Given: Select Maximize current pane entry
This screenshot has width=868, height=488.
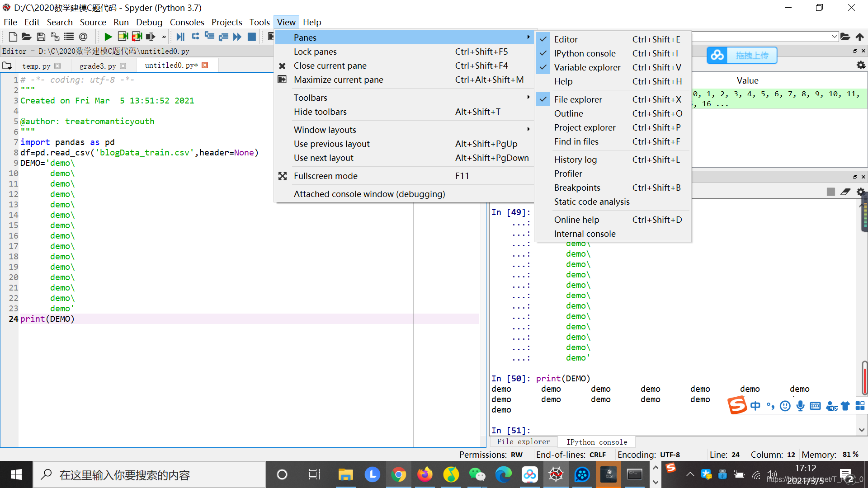Looking at the screenshot, I should 404,80.
